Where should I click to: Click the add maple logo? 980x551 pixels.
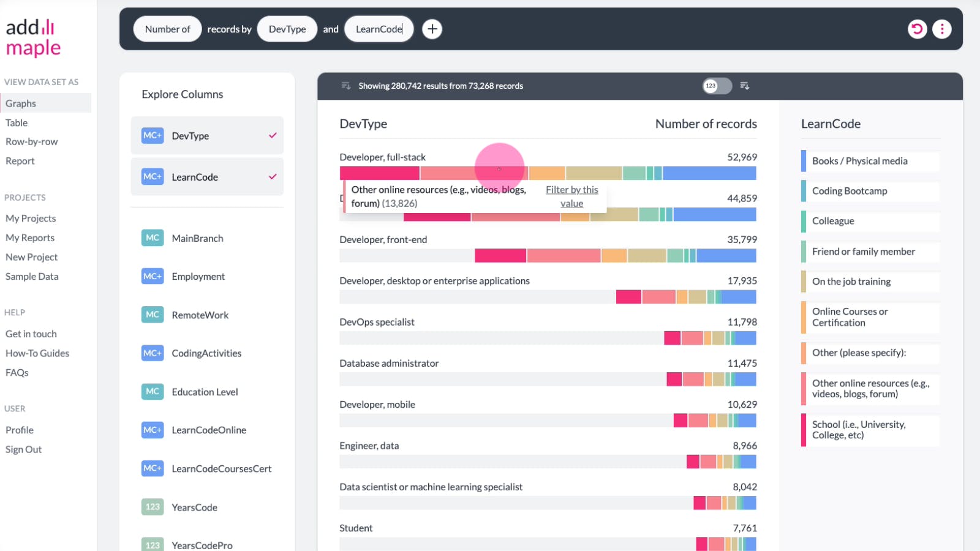pos(33,37)
